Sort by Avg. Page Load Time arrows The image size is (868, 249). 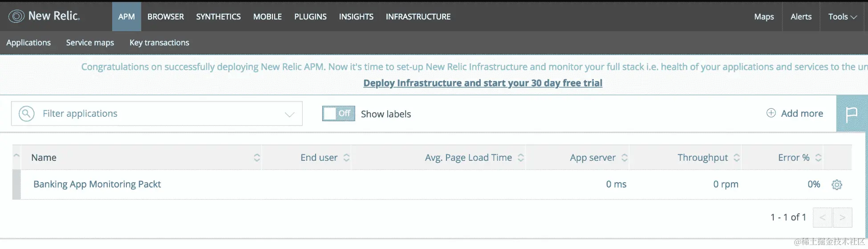(x=520, y=158)
